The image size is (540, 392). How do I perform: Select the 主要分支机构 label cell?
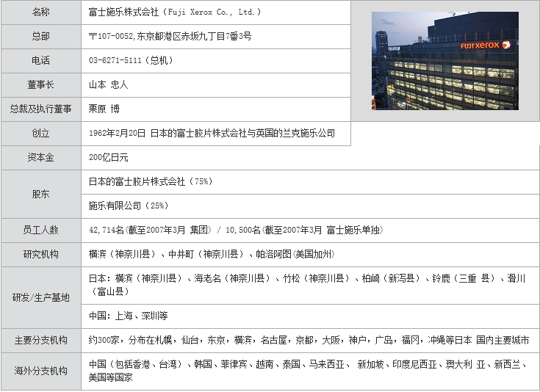click(41, 341)
